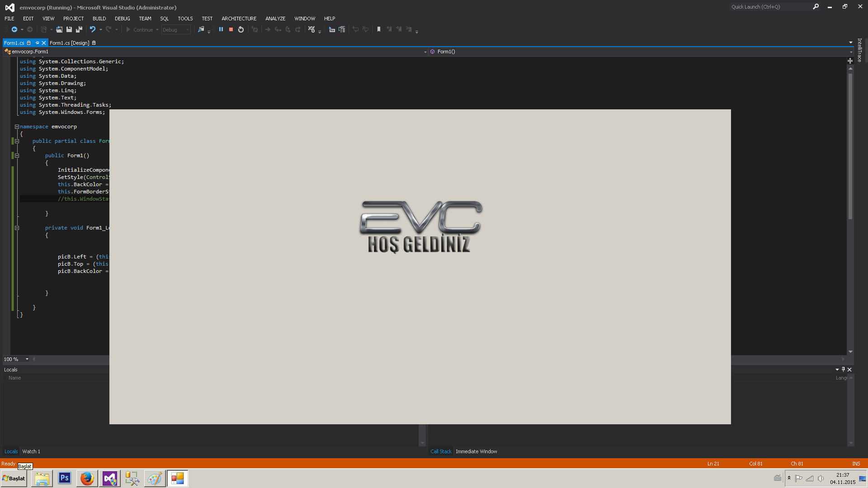
Task: Click the Save All icon
Action: tap(79, 29)
